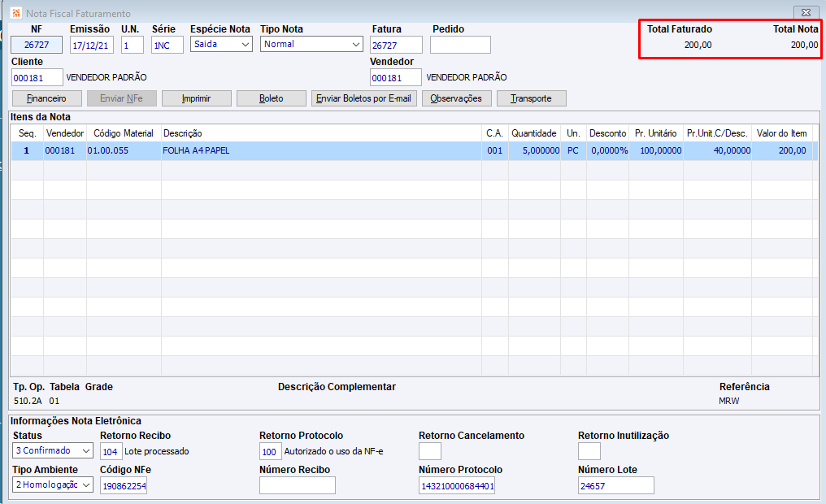Click the Fatura field 26727
826x504 pixels.
click(396, 45)
